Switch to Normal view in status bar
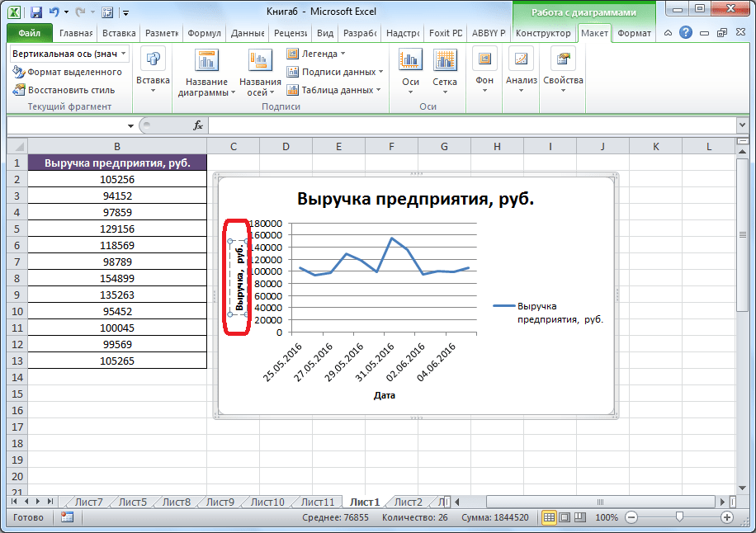 549,517
